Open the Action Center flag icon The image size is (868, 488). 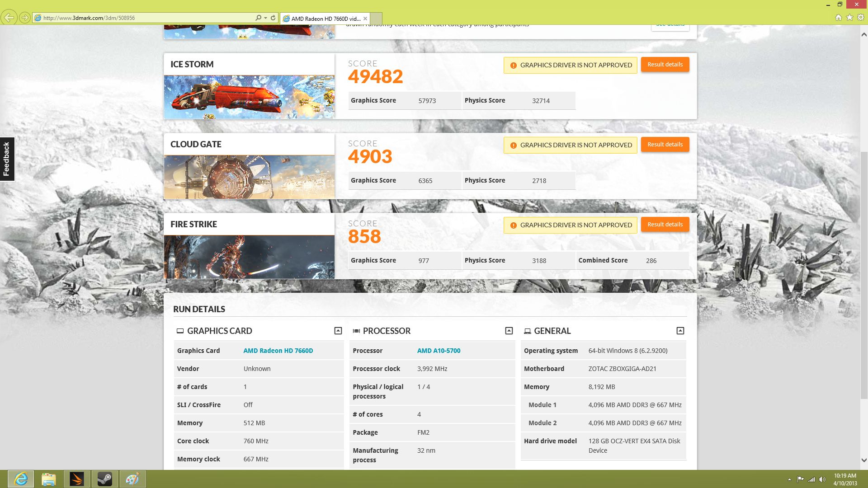(800, 479)
